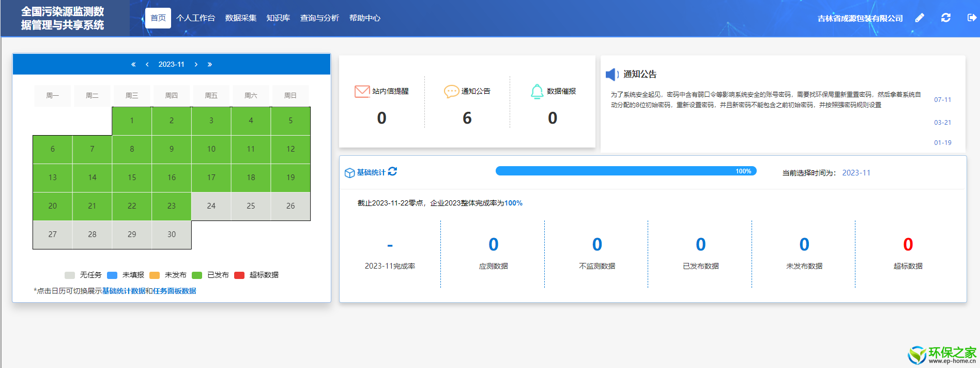Click the 100% completion progress bar
Image resolution: width=980 pixels, height=368 pixels.
click(626, 171)
